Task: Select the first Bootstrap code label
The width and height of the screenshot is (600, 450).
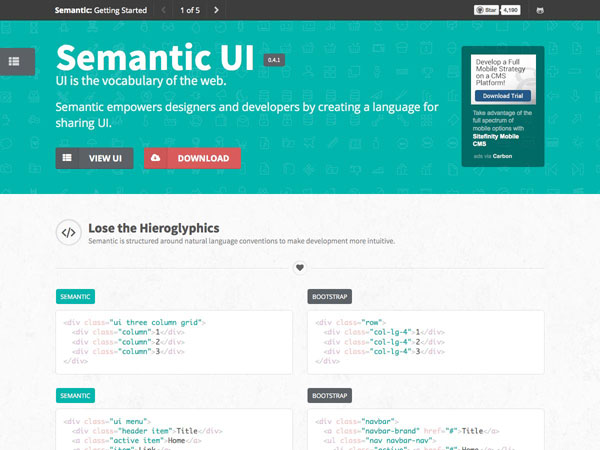Action: click(x=329, y=297)
